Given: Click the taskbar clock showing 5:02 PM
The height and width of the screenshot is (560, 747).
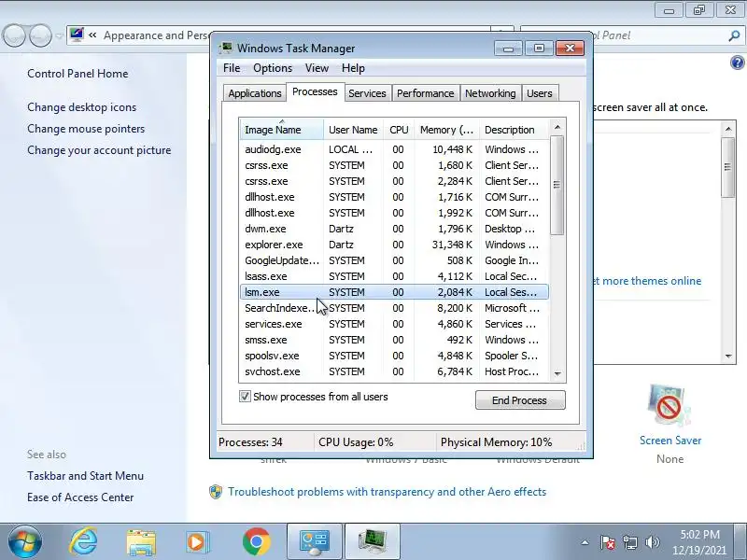Looking at the screenshot, I should [699, 542].
